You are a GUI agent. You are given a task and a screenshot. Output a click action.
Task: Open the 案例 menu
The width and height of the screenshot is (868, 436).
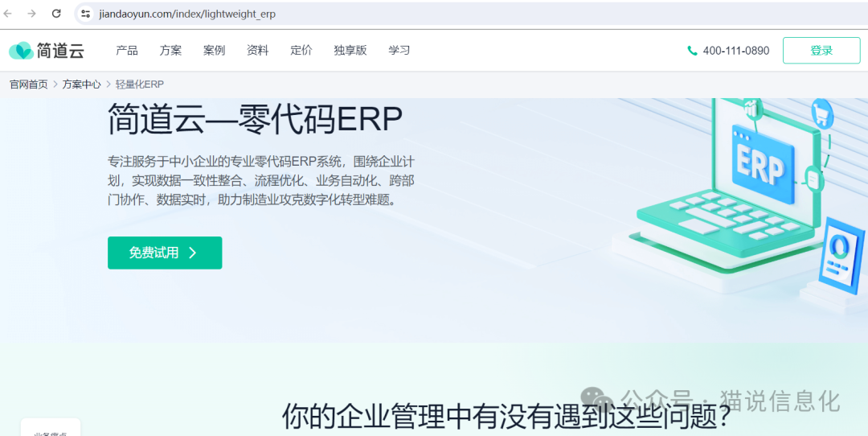(215, 51)
